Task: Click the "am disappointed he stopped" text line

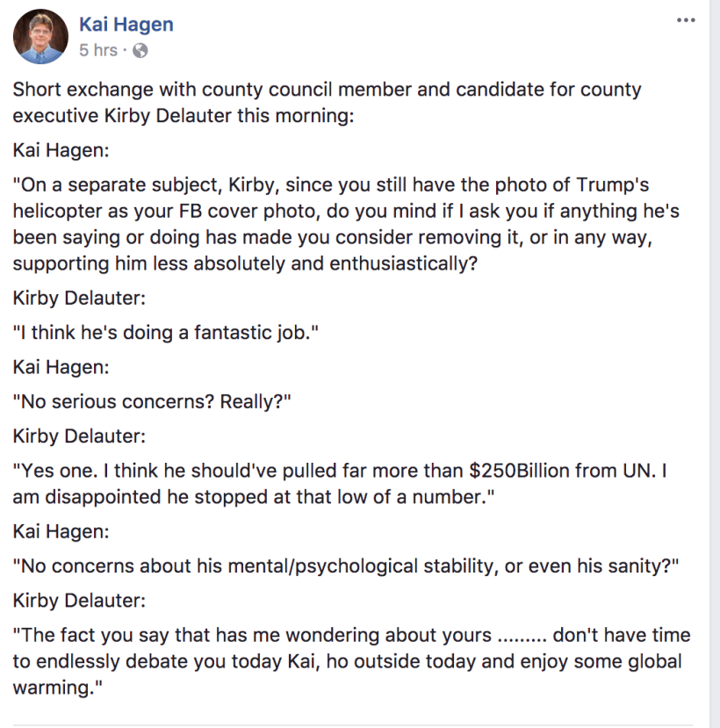Action: pos(255,496)
